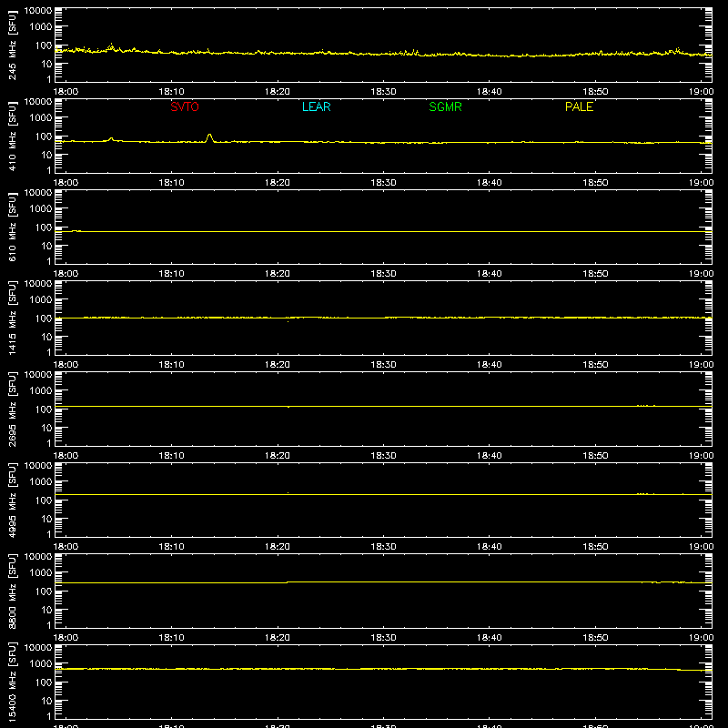
Task: Select the 2695 MHz [SFU] axis title
Action: (x=12, y=409)
